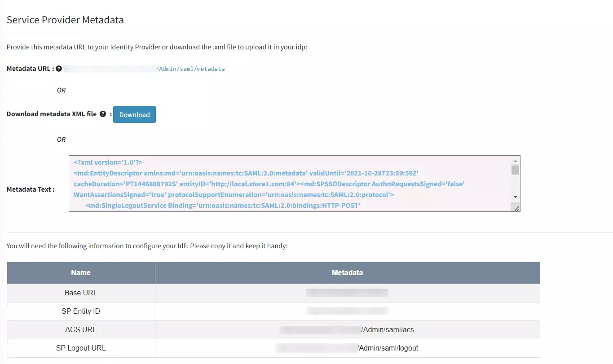
Task: Click the Metadata Text scrollbar up arrow
Action: [515, 161]
